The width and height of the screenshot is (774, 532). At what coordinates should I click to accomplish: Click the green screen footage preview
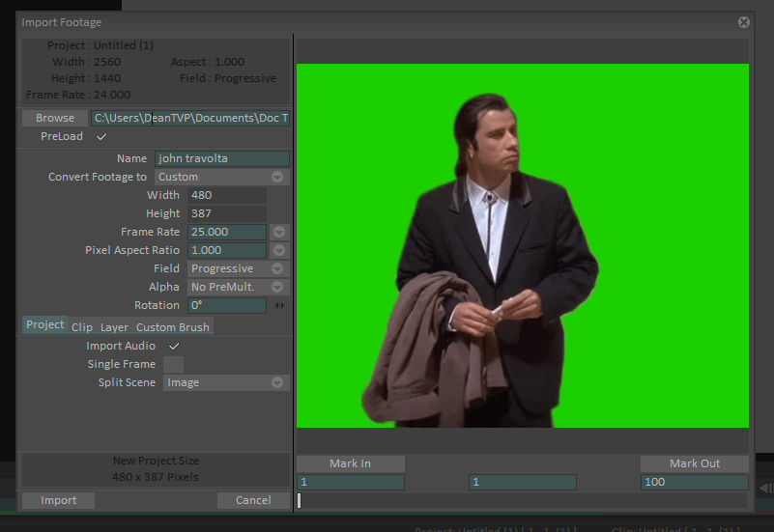[x=522, y=245]
